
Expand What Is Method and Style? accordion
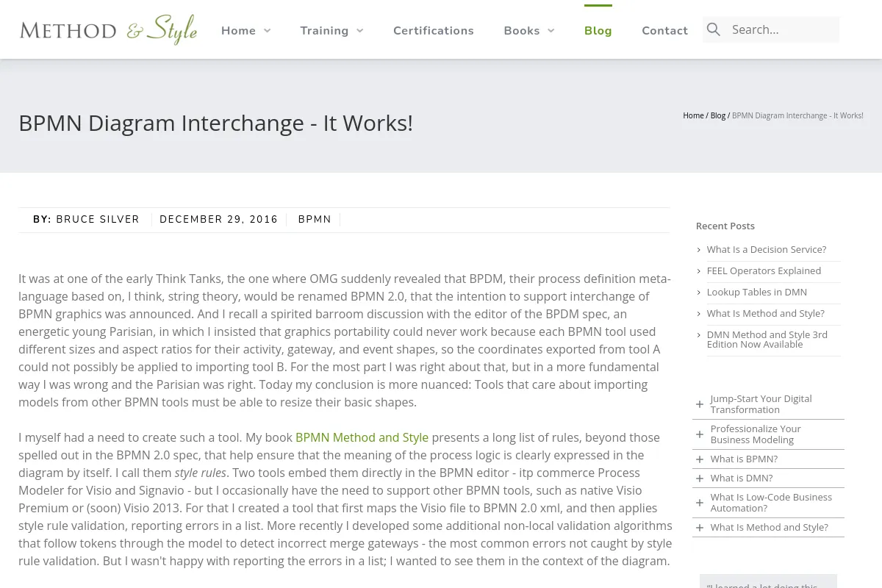[x=768, y=527]
